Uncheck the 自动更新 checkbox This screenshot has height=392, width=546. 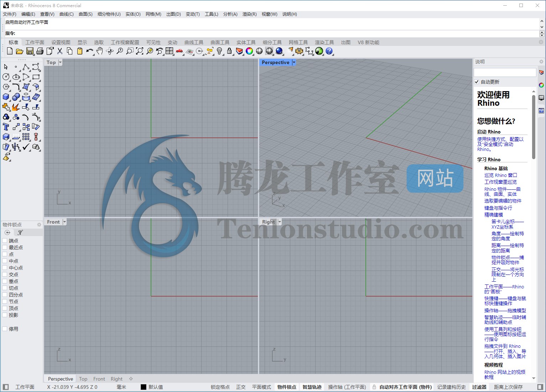tap(477, 82)
